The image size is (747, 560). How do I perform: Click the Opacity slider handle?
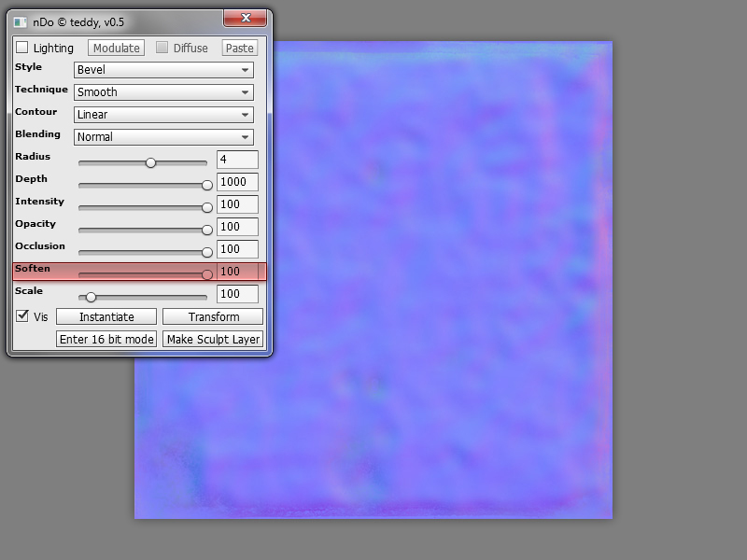click(x=206, y=230)
